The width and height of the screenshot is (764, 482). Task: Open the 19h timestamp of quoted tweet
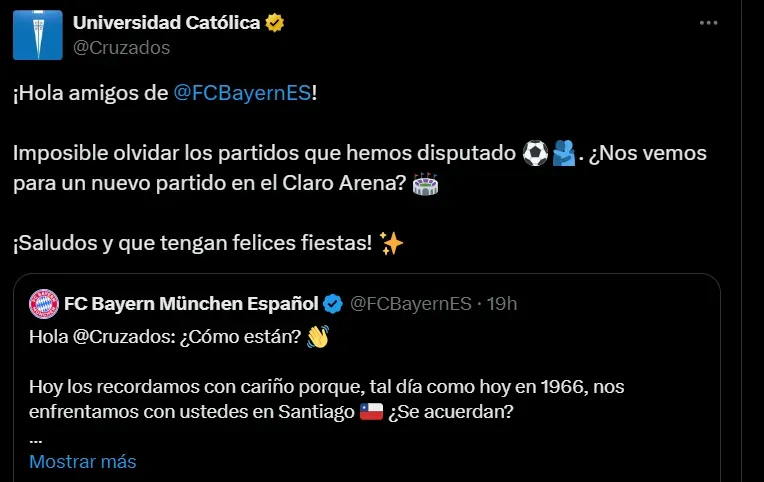point(502,304)
